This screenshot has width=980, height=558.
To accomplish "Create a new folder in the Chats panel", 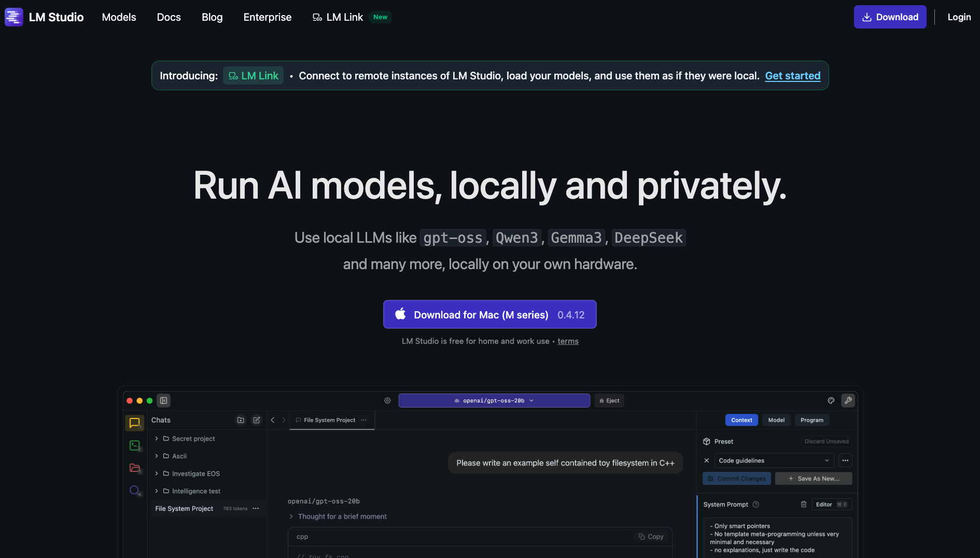I will [x=240, y=420].
